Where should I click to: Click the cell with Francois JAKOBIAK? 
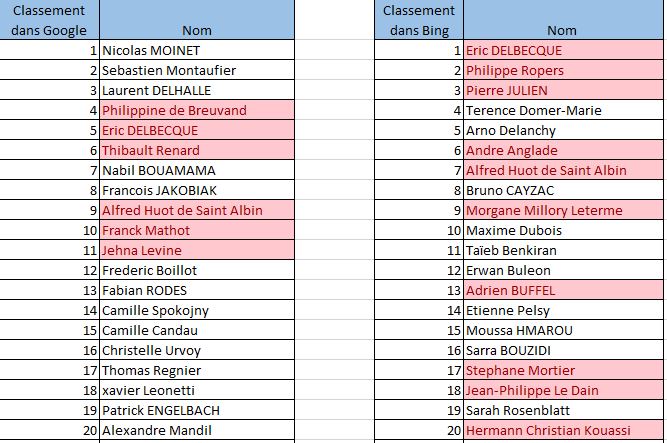197,190
